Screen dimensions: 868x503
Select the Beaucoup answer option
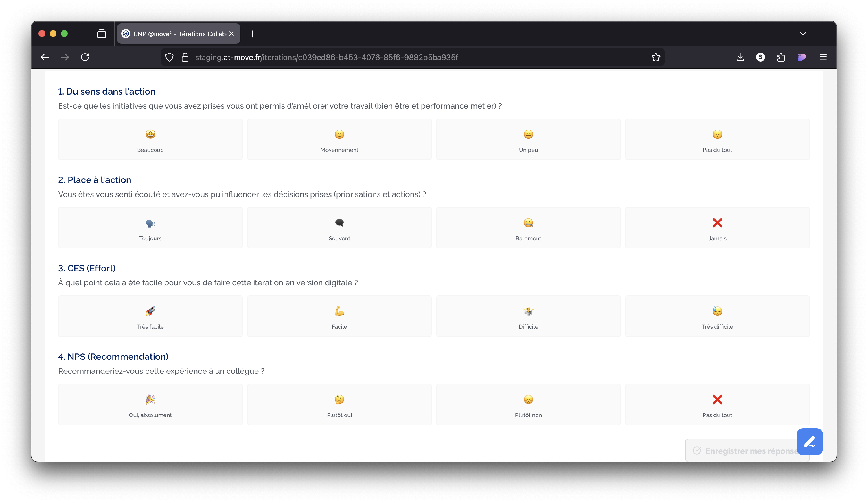(x=150, y=139)
